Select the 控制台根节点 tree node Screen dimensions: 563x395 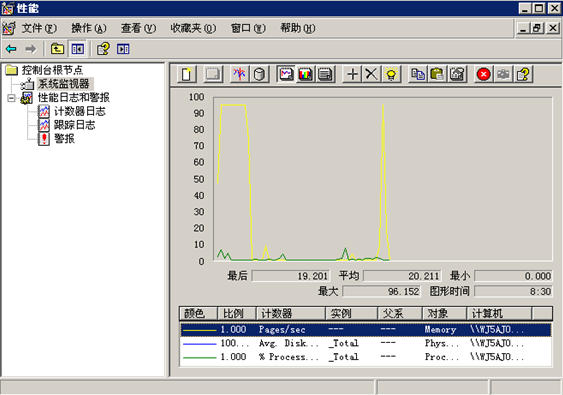52,70
